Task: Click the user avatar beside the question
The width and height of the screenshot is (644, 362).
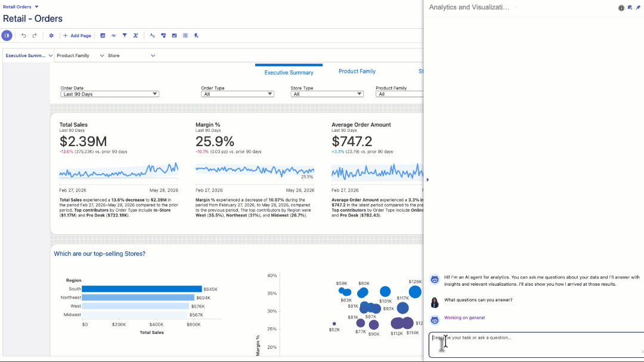Action: pos(435,302)
